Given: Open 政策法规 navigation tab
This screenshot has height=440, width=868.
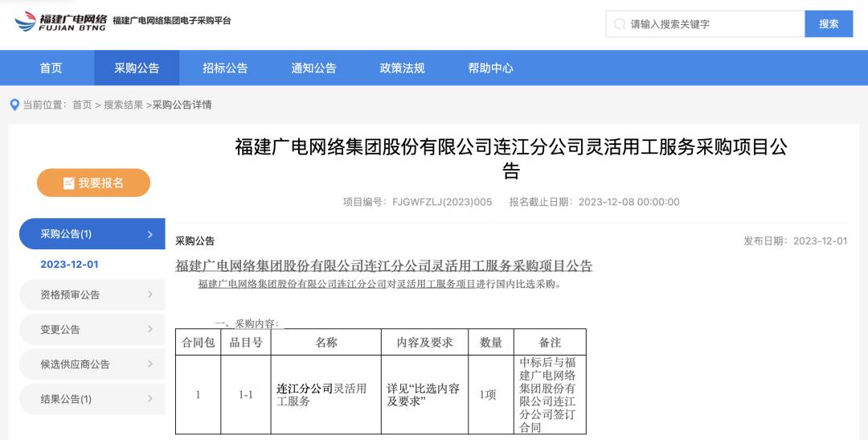Looking at the screenshot, I should (x=402, y=68).
